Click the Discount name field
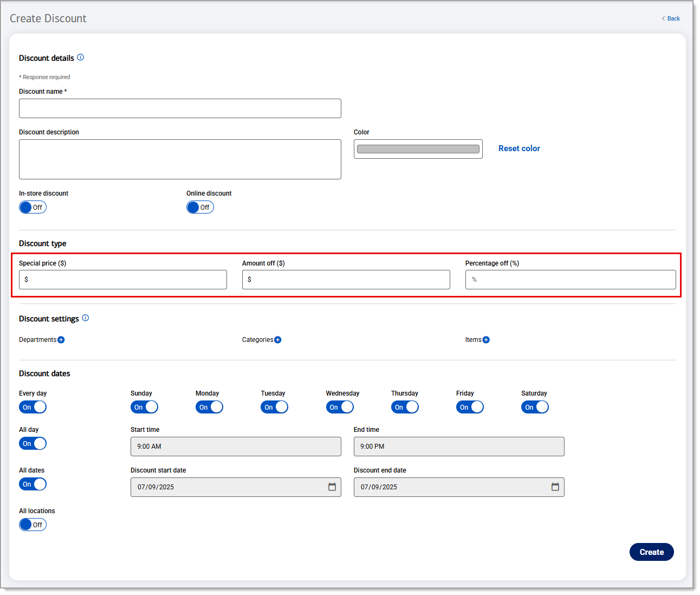The width and height of the screenshot is (700, 595). tap(180, 108)
